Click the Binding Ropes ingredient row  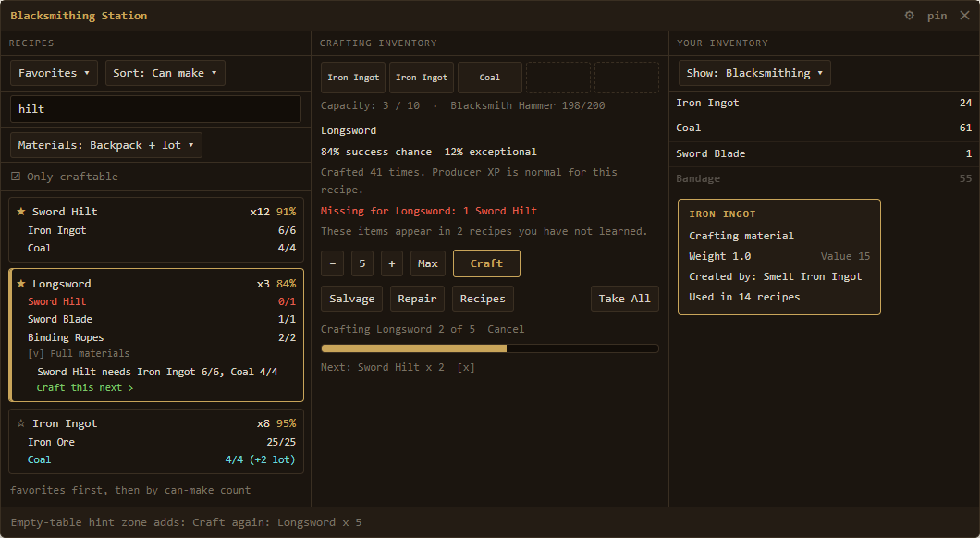(x=161, y=337)
